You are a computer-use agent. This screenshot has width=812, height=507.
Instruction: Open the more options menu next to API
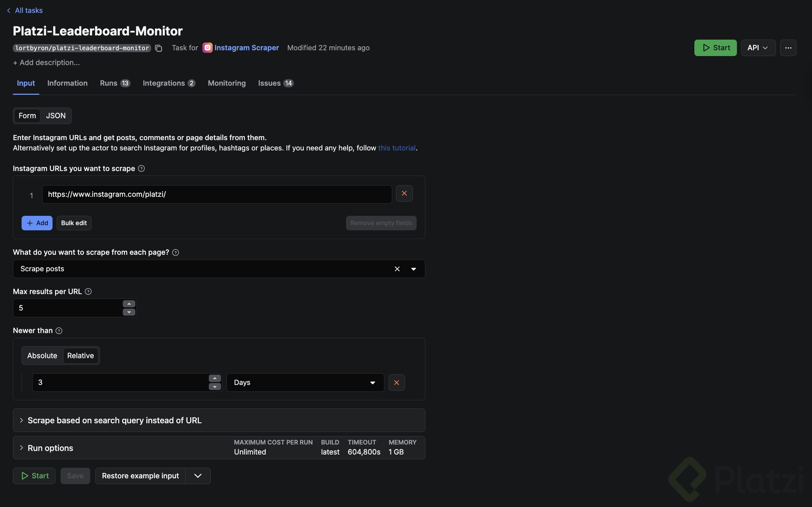click(x=788, y=48)
